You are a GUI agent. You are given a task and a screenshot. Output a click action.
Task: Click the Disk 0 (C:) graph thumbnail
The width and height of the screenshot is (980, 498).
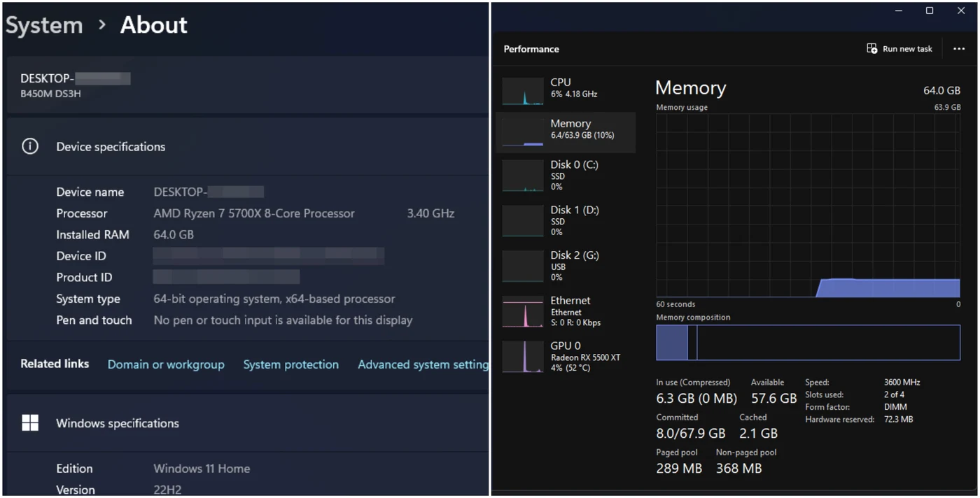coord(523,176)
